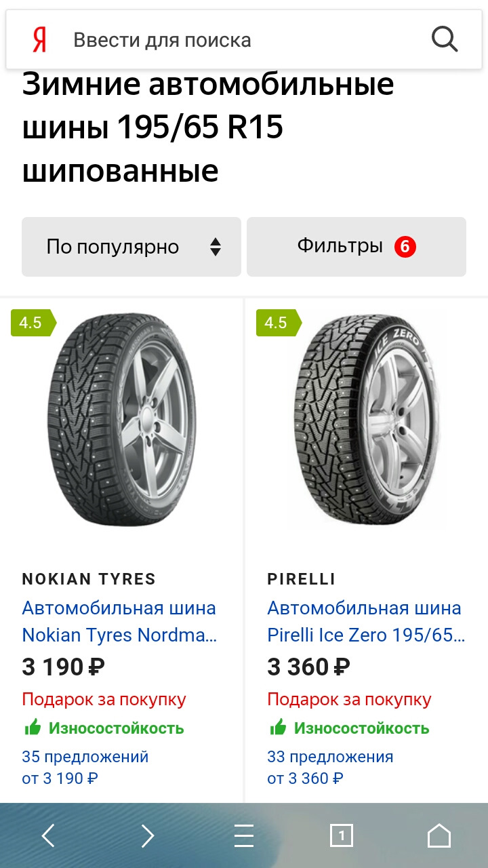Tap the browser home icon
Screen dimensions: 488x868
[x=439, y=835]
